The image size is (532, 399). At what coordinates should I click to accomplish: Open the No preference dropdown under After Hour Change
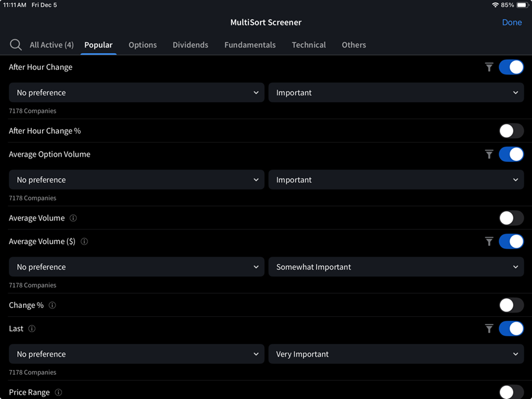point(136,92)
